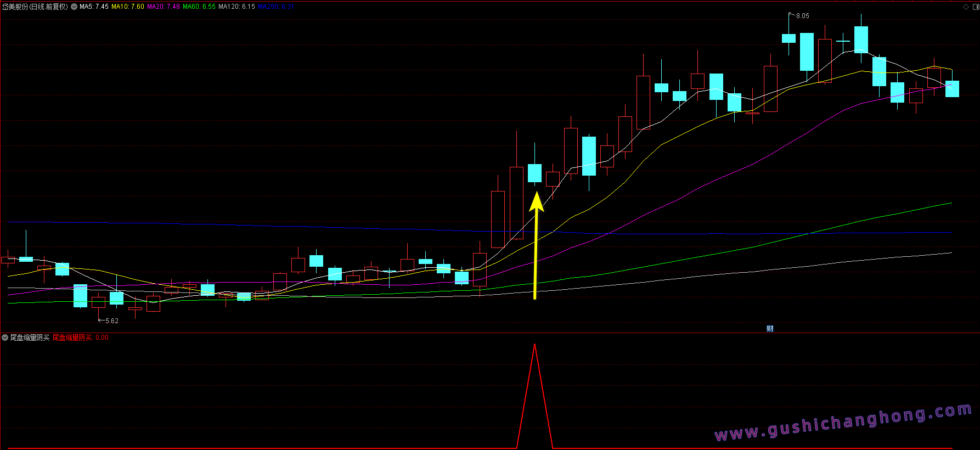Expand the 岱美股份 main chart dropdown arrow
Screen dimensions: 980x450
pyautogui.click(x=74, y=7)
